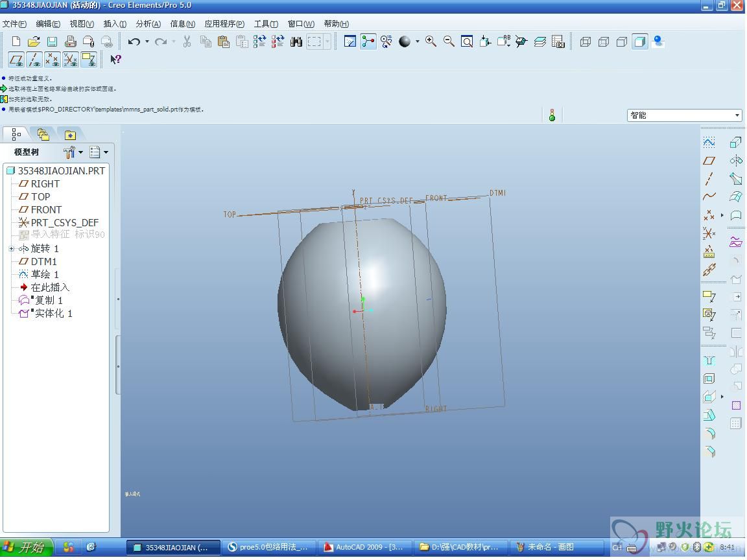Select the Round tool in right toolbar

pyautogui.click(x=709, y=434)
